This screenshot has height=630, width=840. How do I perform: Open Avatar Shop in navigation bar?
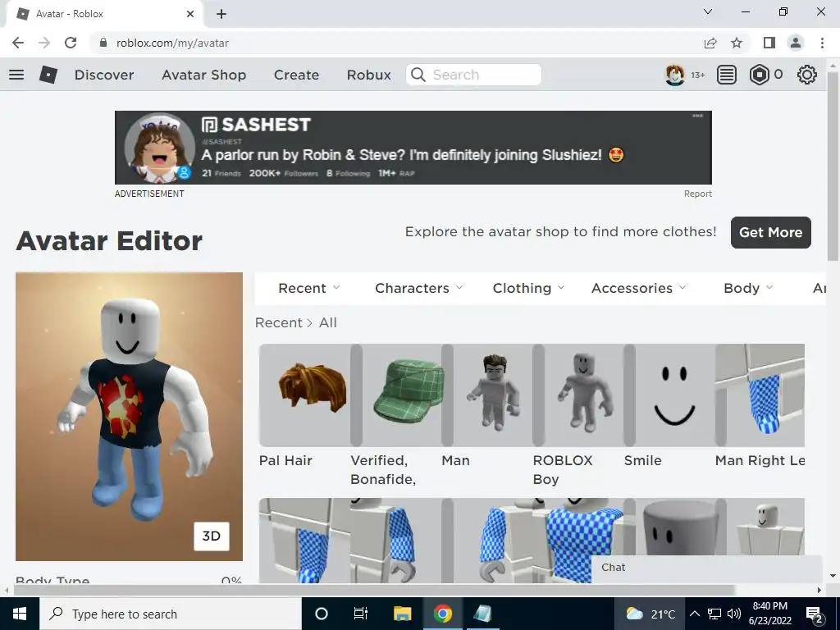click(x=204, y=75)
